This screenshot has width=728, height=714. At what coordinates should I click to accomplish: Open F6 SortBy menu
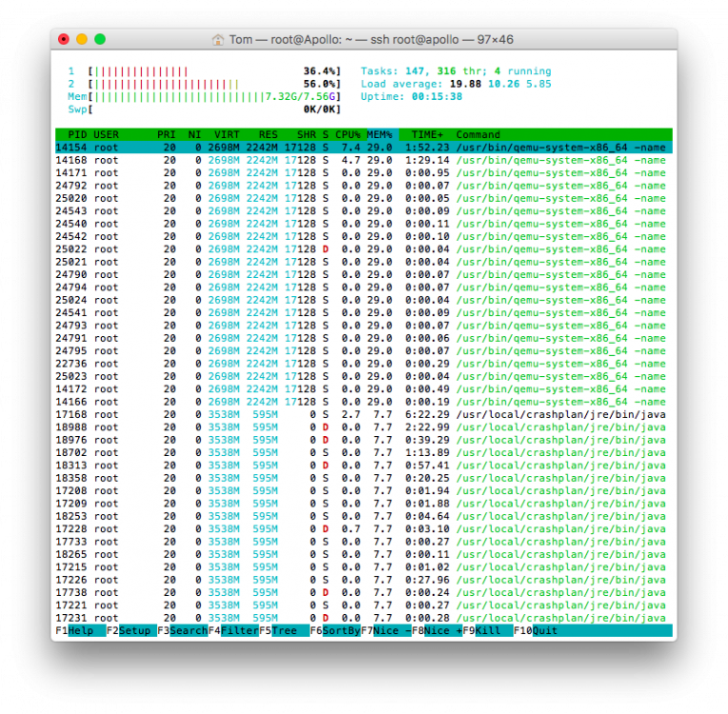335,630
